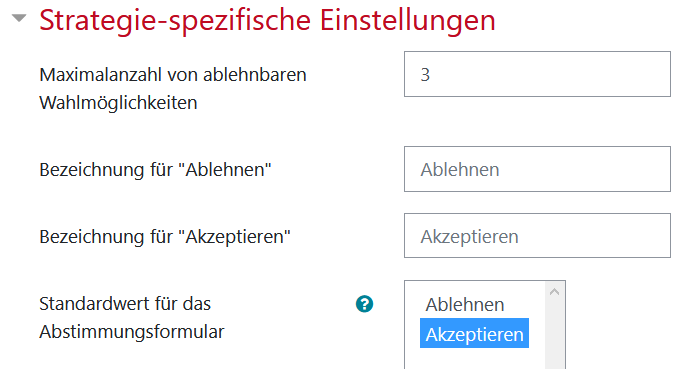Click the Bezeichnung für "Akzeptieren" text field
Screen dimensions: 691x369
pyautogui.click(x=537, y=235)
